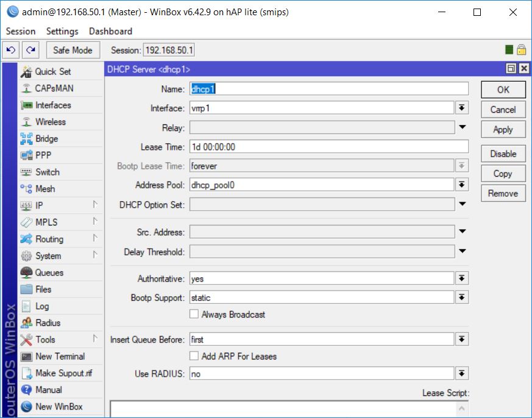The width and height of the screenshot is (532, 418).
Task: Open the Queues section icon
Action: click(x=26, y=272)
